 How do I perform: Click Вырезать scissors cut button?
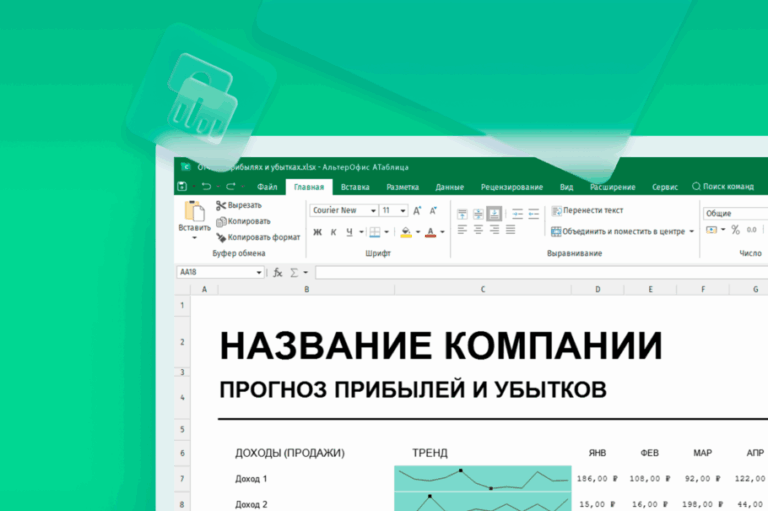click(239, 205)
